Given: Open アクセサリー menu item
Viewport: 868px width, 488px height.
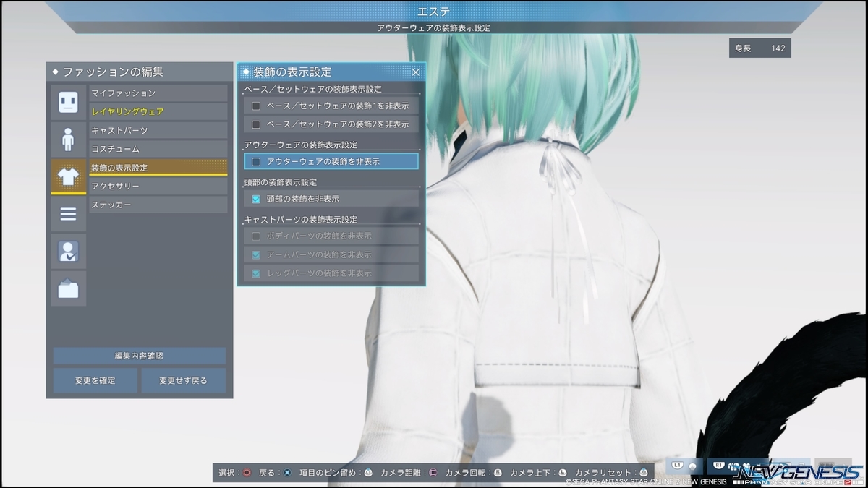Looking at the screenshot, I should pos(158,187).
